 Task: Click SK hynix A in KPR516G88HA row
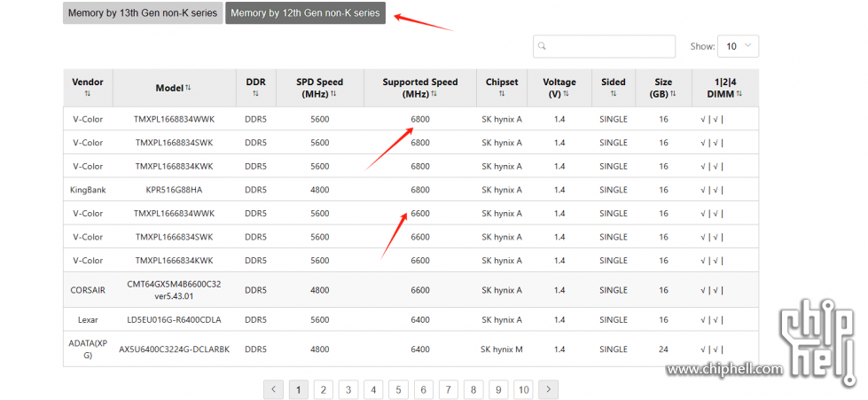pyautogui.click(x=502, y=190)
